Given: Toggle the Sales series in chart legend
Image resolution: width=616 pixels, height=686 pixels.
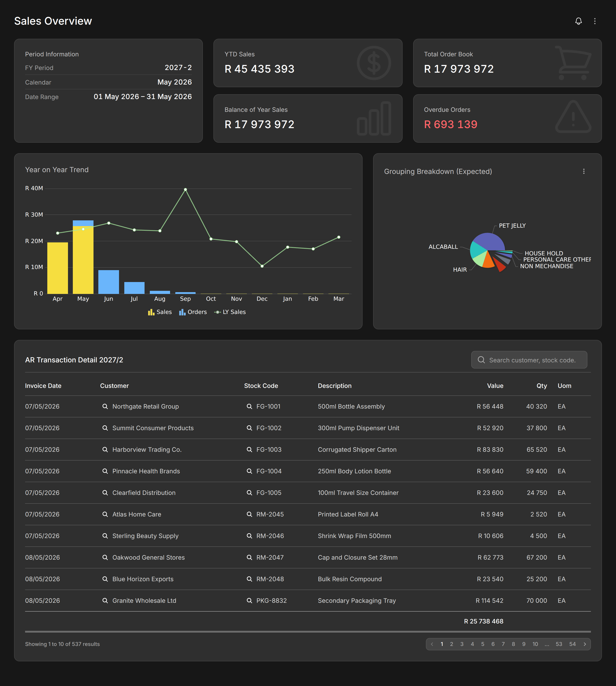Looking at the screenshot, I should [x=160, y=312].
